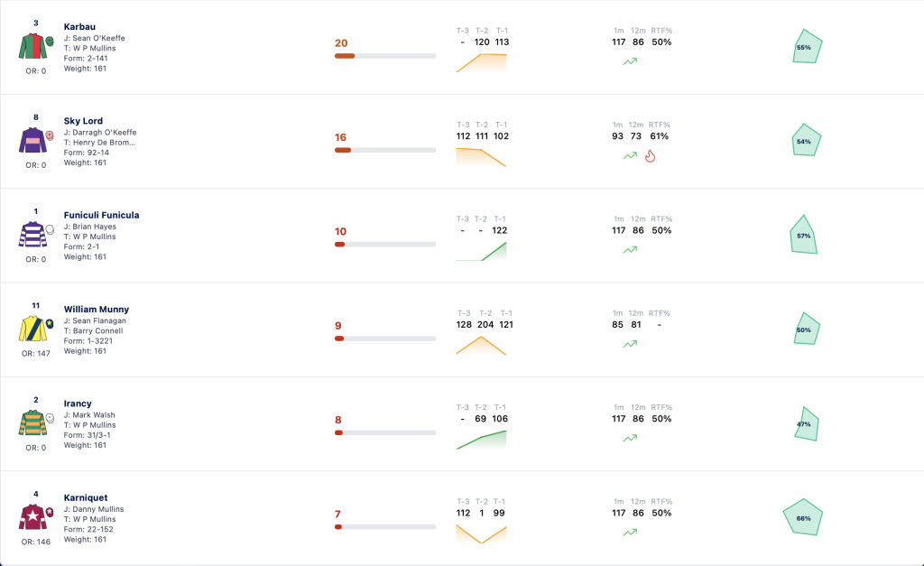Click Irancy's green and orange hooped silks
924x566 pixels.
click(36, 423)
